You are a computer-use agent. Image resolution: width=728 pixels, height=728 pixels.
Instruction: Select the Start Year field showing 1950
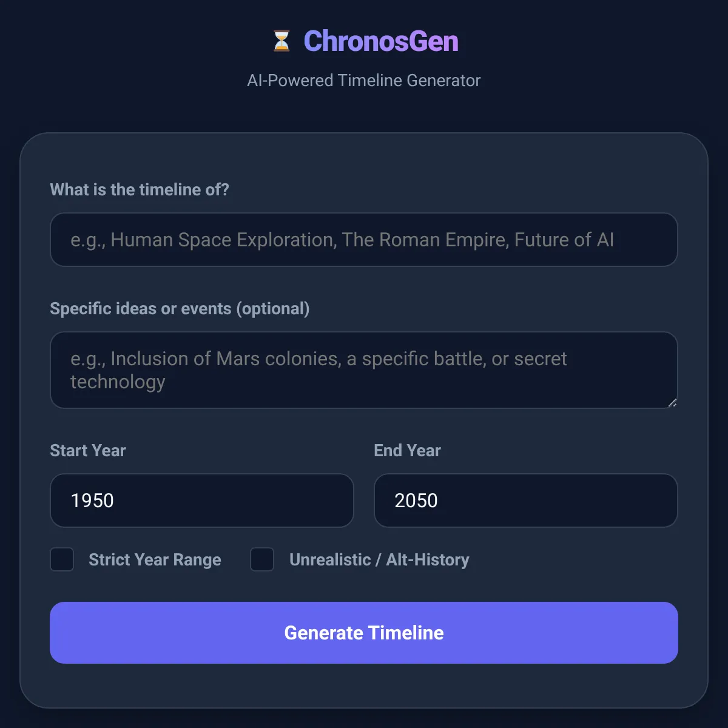point(202,500)
